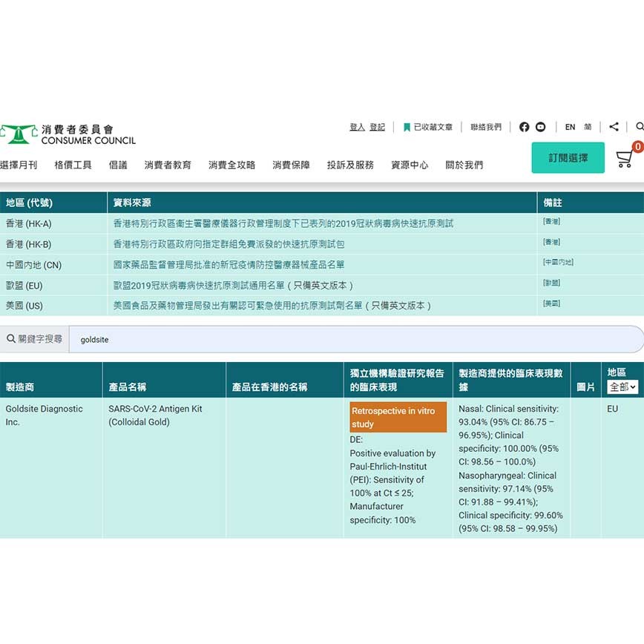The height and width of the screenshot is (644, 644).
Task: Click the [香港] note in HK-A row
Action: [551, 221]
